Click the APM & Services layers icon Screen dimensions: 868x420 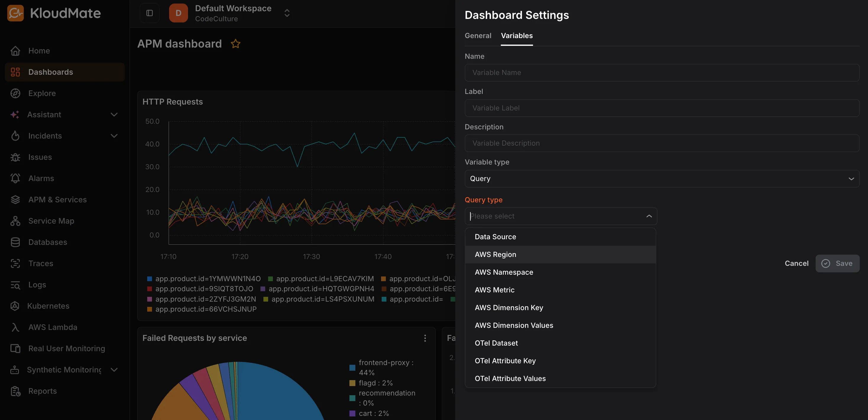tap(15, 200)
